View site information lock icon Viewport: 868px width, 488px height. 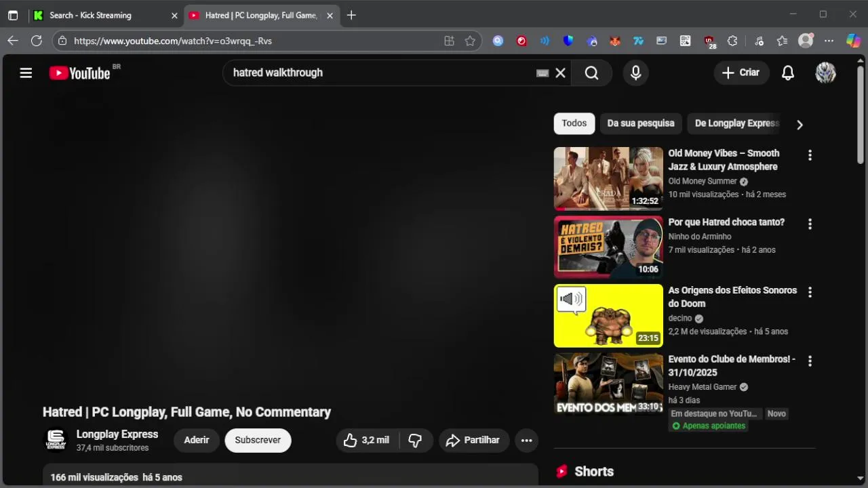click(62, 41)
